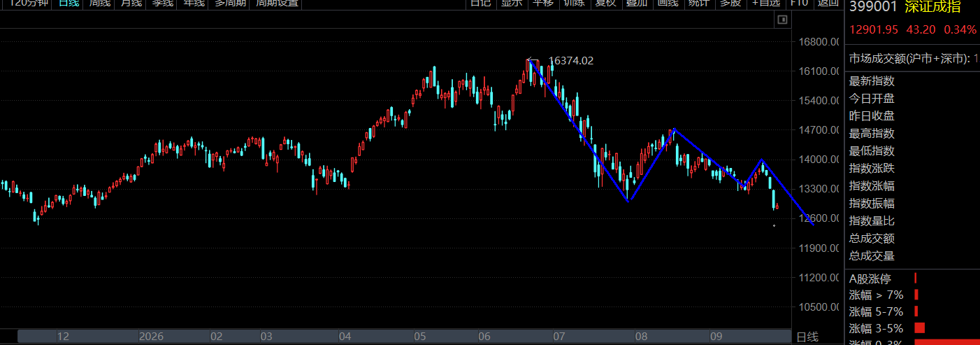The width and height of the screenshot is (980, 345).
Task: Click the 返回 back button
Action: [x=828, y=3]
